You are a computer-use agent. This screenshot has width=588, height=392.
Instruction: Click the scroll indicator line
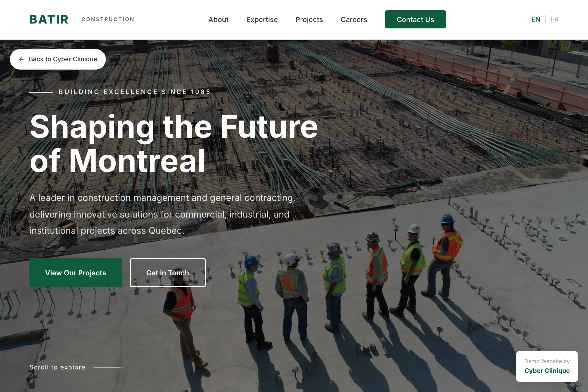[108, 367]
